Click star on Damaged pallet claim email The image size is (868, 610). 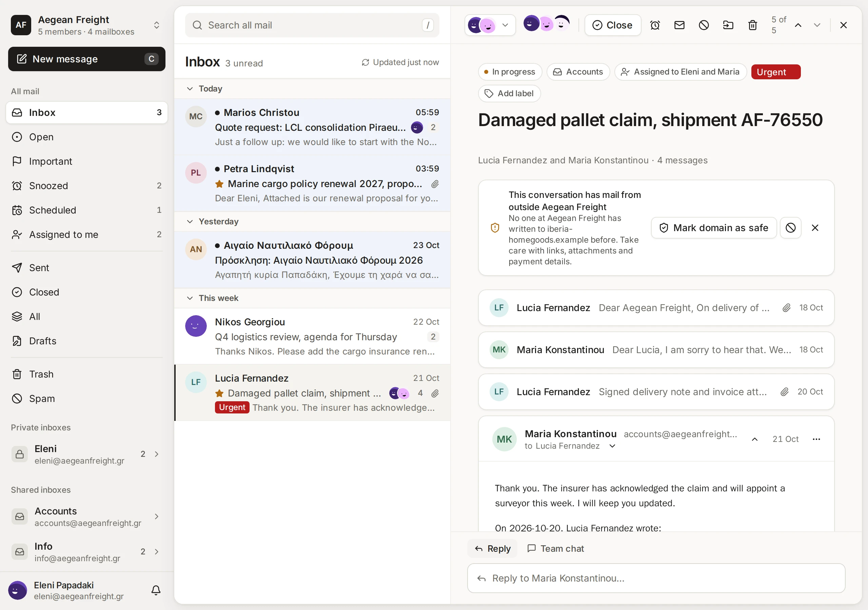219,393
